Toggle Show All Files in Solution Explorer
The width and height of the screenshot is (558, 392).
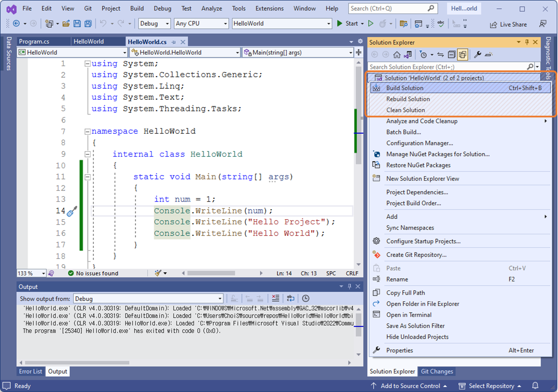[463, 55]
